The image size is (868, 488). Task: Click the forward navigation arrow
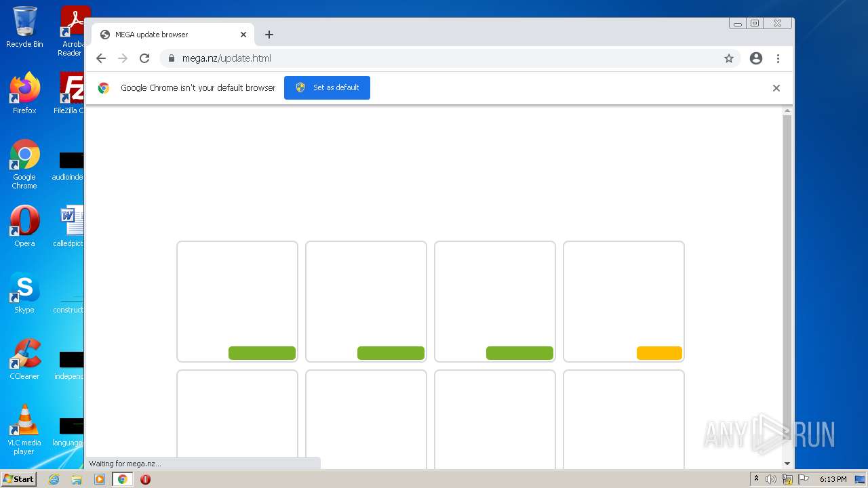click(x=123, y=58)
